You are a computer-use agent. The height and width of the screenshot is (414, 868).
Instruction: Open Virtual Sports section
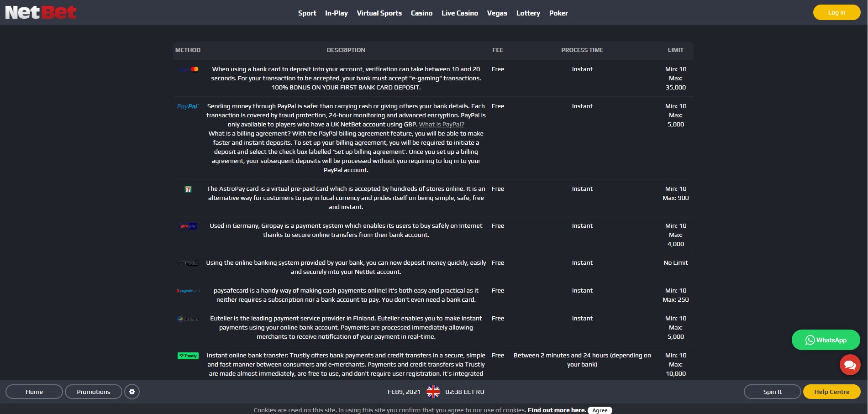[x=379, y=13]
